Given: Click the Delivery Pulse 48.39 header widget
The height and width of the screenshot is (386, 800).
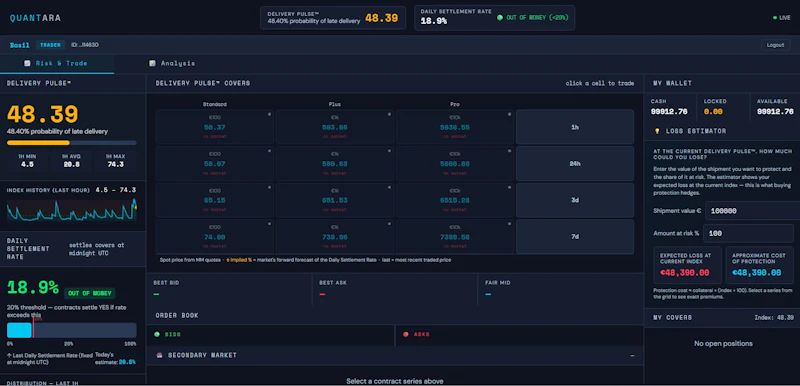Looking at the screenshot, I should (333, 18).
